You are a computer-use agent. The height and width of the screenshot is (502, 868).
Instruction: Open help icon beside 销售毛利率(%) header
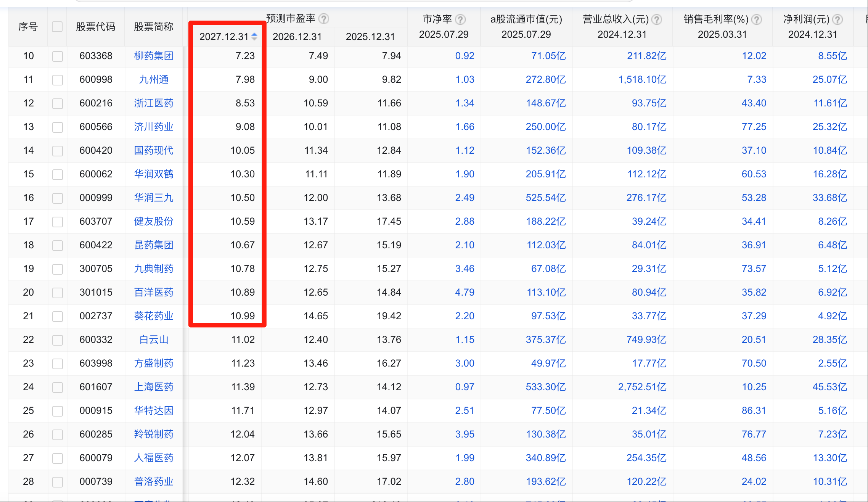click(x=757, y=19)
